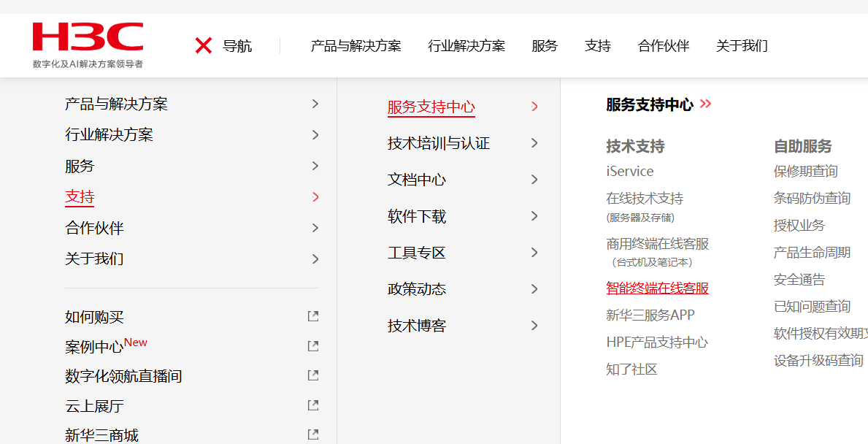Expand the 技术博客 submenu arrow
The image size is (868, 444).
point(534,326)
